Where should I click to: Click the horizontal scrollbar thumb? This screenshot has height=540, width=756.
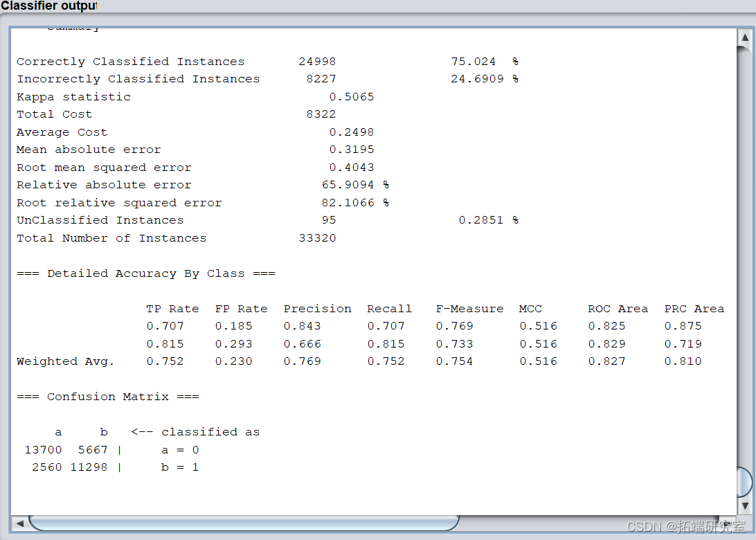coord(244,523)
